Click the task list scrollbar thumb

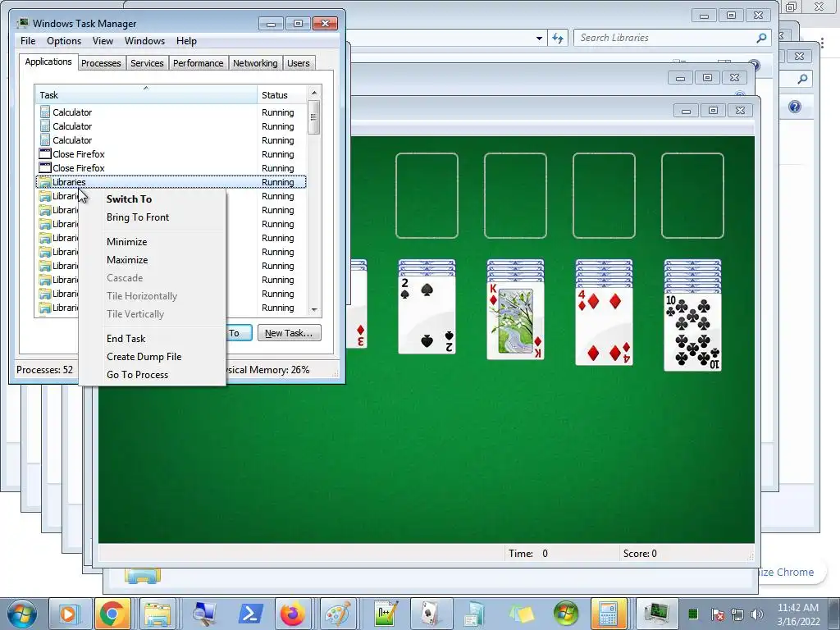click(314, 118)
